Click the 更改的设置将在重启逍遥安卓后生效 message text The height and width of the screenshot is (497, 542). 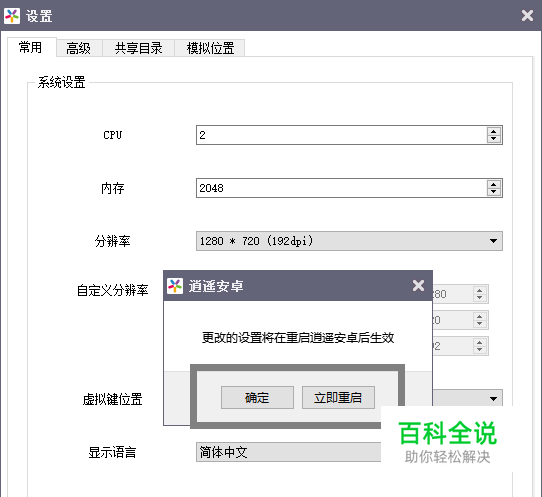(298, 337)
